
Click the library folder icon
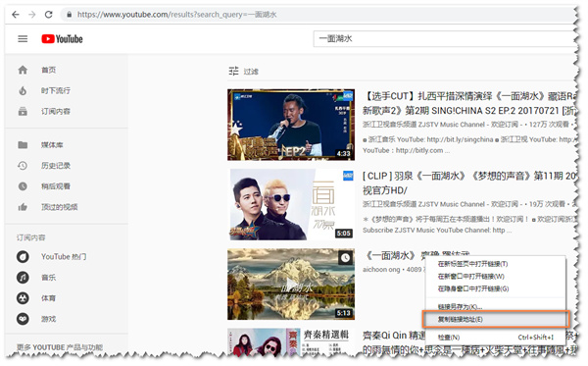click(23, 145)
